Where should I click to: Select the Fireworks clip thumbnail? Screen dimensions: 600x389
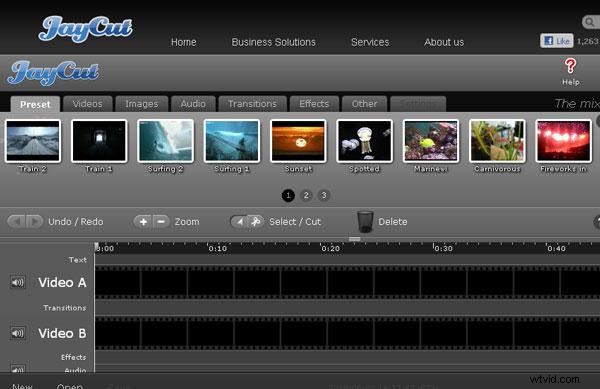564,141
